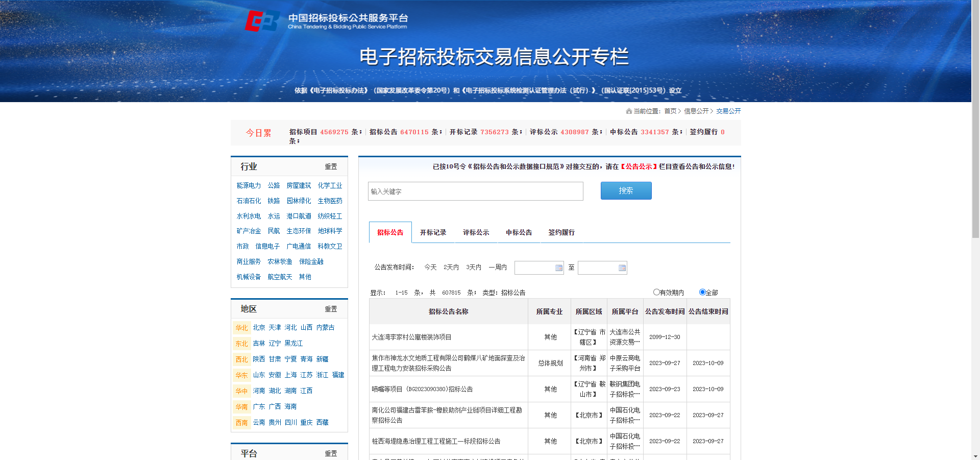The height and width of the screenshot is (460, 980).
Task: Choose the 新疆 region
Action: coord(322,359)
